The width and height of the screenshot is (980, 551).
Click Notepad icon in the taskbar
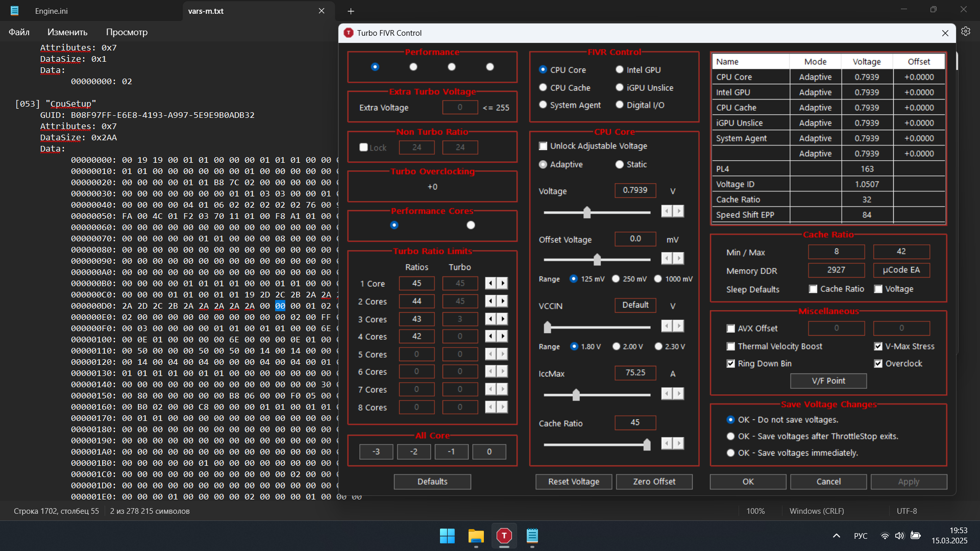532,536
